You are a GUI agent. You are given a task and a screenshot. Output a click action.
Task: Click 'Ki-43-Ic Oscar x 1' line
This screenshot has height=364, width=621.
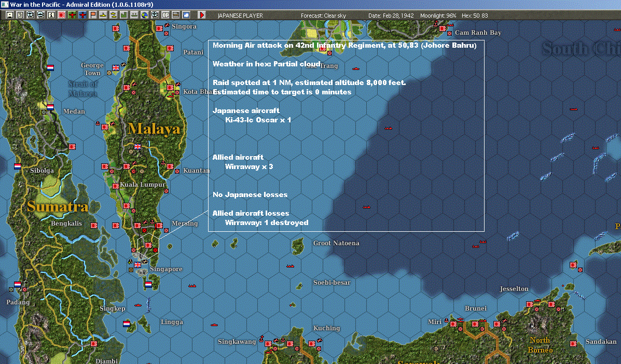pos(258,120)
